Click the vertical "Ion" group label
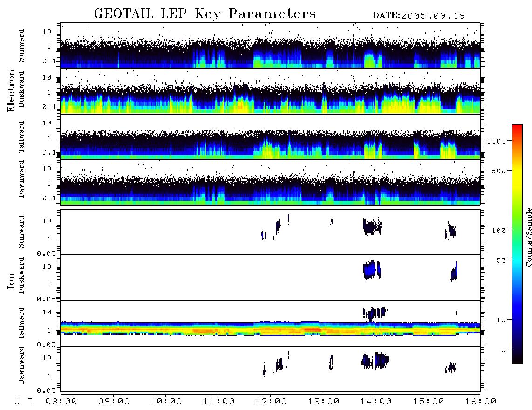 pyautogui.click(x=11, y=280)
